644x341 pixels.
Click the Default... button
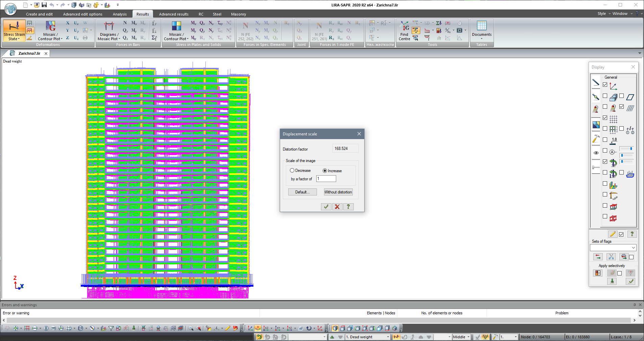click(302, 192)
